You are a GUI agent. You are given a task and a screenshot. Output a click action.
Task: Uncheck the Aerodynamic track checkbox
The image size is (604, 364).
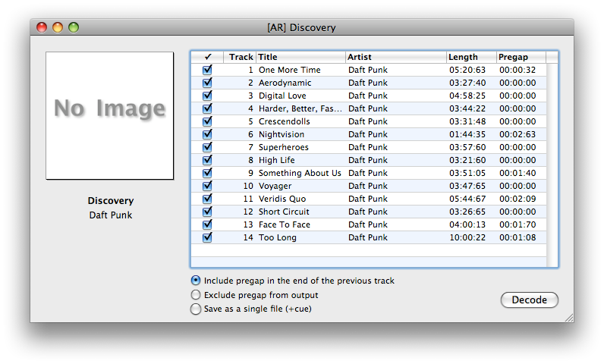[207, 83]
